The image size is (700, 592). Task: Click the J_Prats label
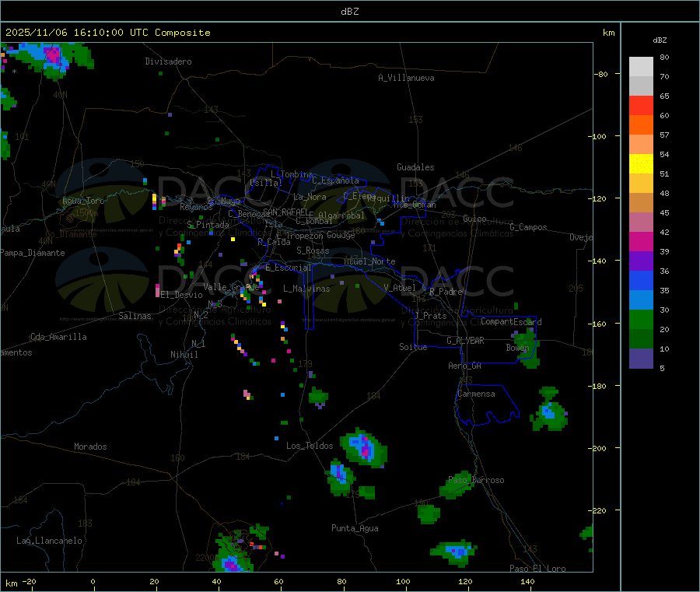click(x=431, y=316)
